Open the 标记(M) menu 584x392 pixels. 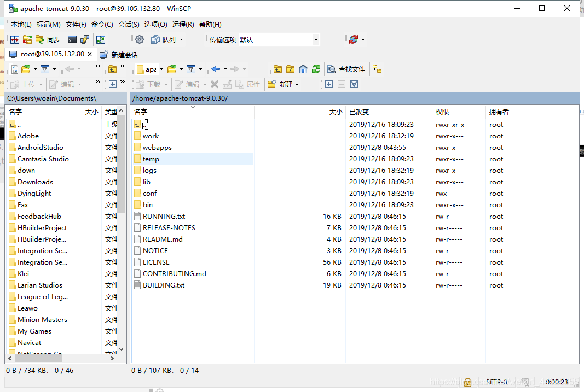click(x=48, y=25)
